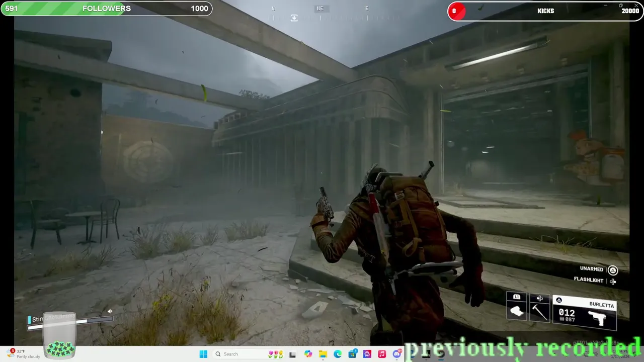Open Microsoft Edge from the taskbar
This screenshot has width=644, height=362.
tap(338, 354)
